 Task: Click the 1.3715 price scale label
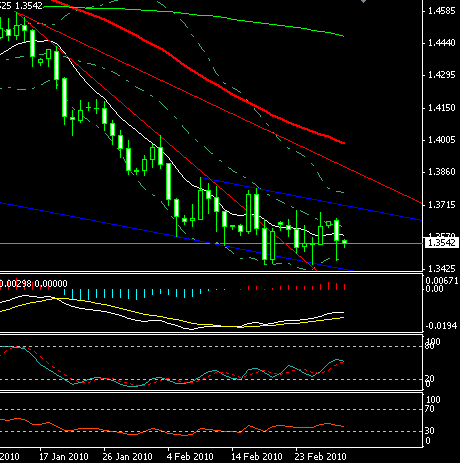click(441, 204)
